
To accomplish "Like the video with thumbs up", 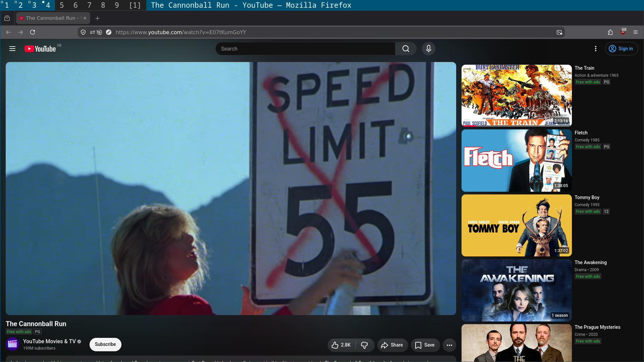I will point(341,345).
